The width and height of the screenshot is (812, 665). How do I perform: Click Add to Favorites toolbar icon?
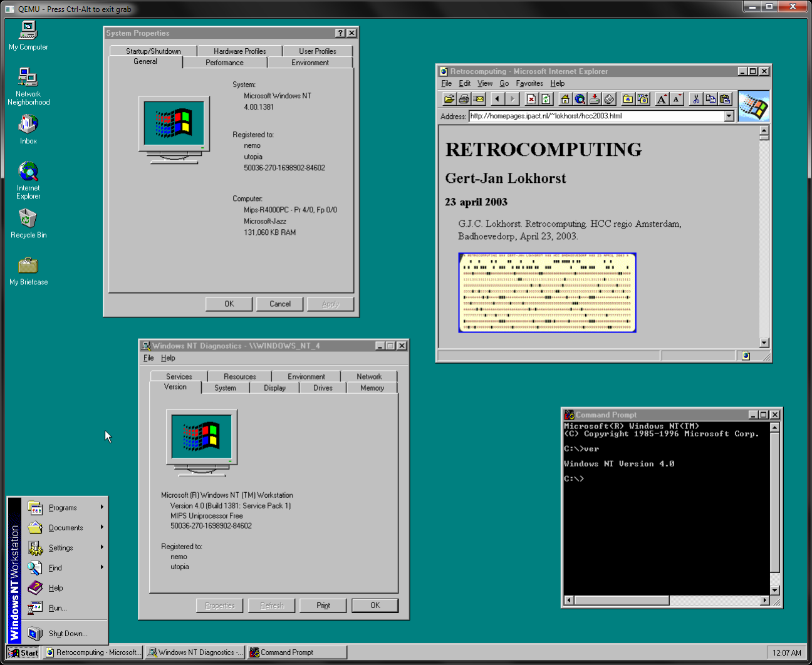(643, 98)
